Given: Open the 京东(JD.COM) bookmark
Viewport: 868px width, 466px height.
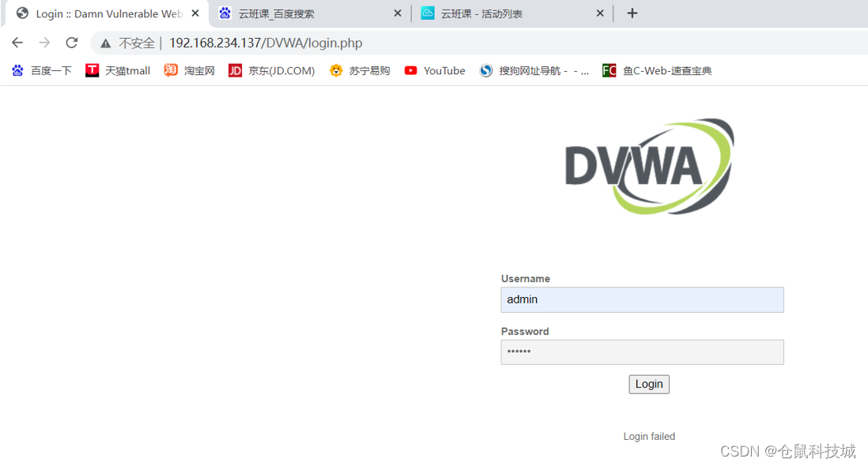Looking at the screenshot, I should tap(272, 71).
